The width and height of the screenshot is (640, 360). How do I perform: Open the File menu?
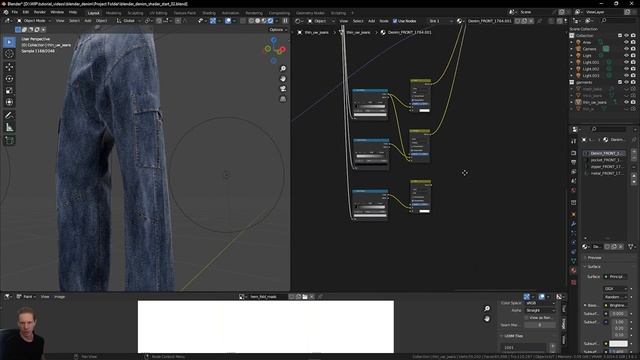(15, 12)
